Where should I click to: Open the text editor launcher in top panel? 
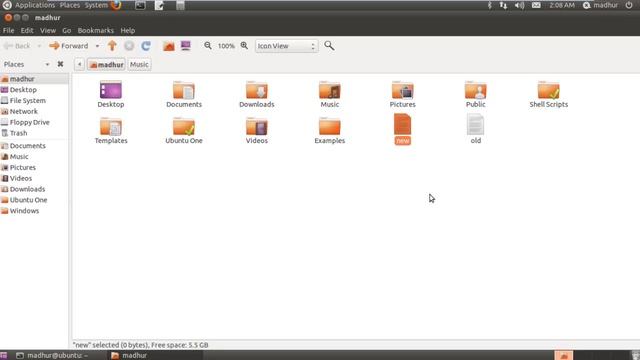point(159,5)
